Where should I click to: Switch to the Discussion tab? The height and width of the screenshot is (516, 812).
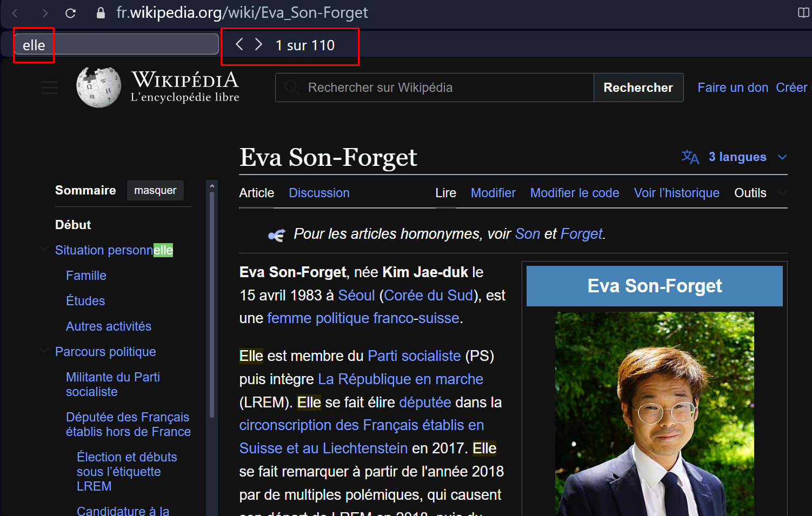(x=319, y=193)
